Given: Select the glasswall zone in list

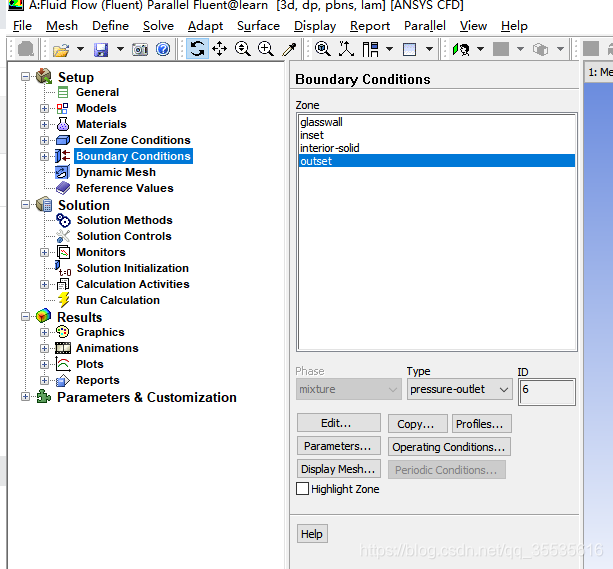Looking at the screenshot, I should [x=437, y=122].
